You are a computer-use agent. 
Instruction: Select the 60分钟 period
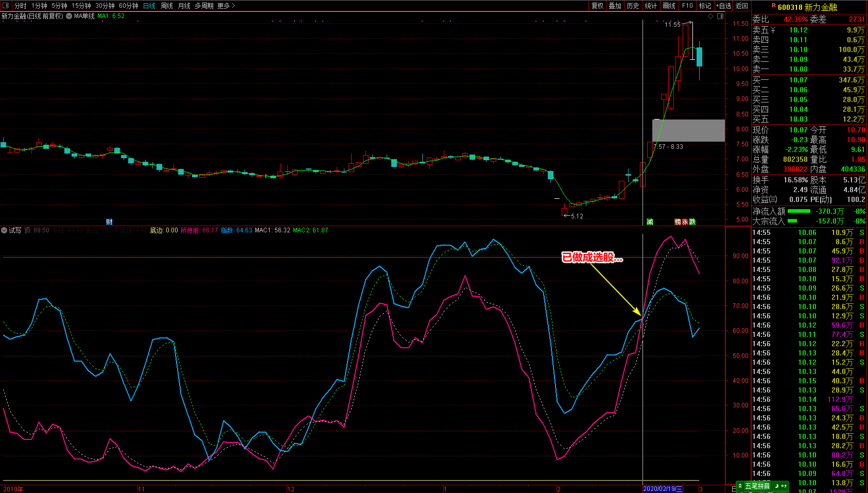coord(129,6)
